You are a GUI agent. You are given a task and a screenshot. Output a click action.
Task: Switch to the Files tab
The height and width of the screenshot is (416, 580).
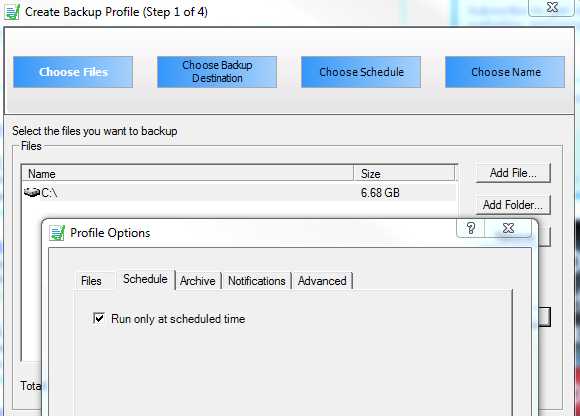[x=91, y=281]
